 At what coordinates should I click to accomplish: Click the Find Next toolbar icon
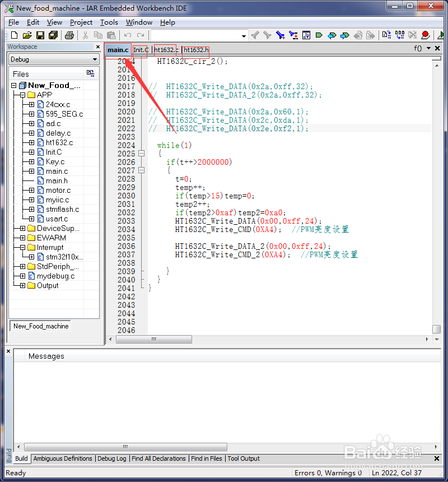pos(267,35)
